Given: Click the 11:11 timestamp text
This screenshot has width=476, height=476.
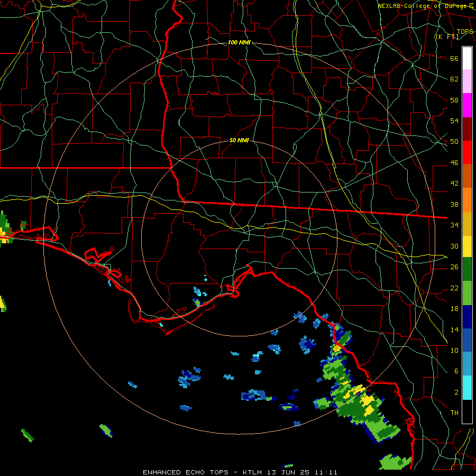Looking at the screenshot, I should 325,472.
